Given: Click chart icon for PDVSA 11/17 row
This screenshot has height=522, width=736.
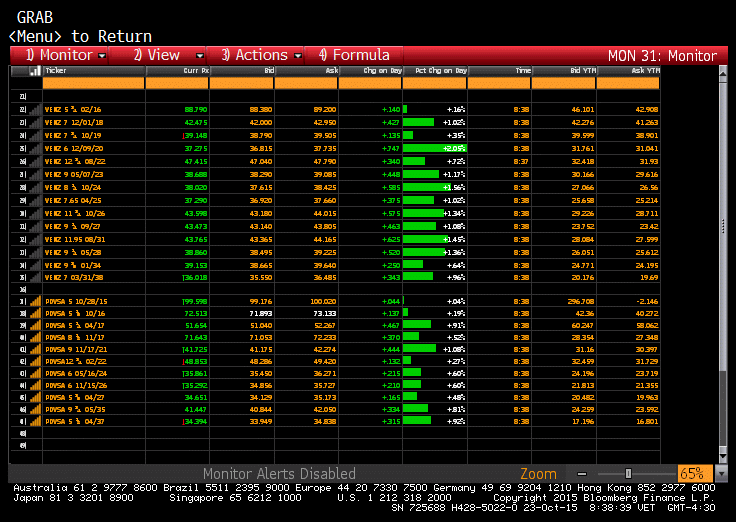Looking at the screenshot, I should click(x=35, y=338).
